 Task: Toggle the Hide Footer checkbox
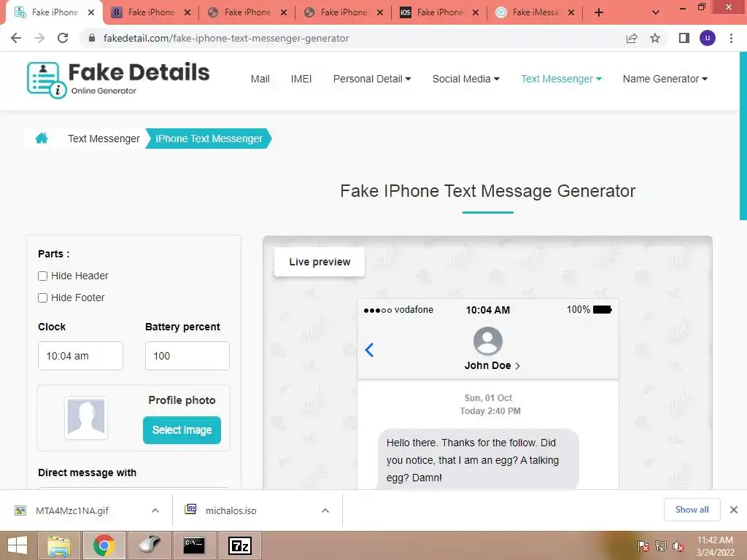point(42,297)
